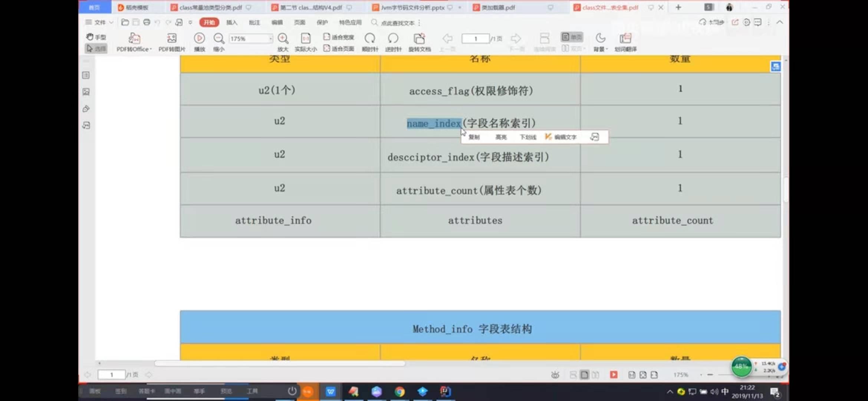Image resolution: width=868 pixels, height=401 pixels.
Task: Toggle eye protection mode in status bar
Action: pyautogui.click(x=555, y=375)
